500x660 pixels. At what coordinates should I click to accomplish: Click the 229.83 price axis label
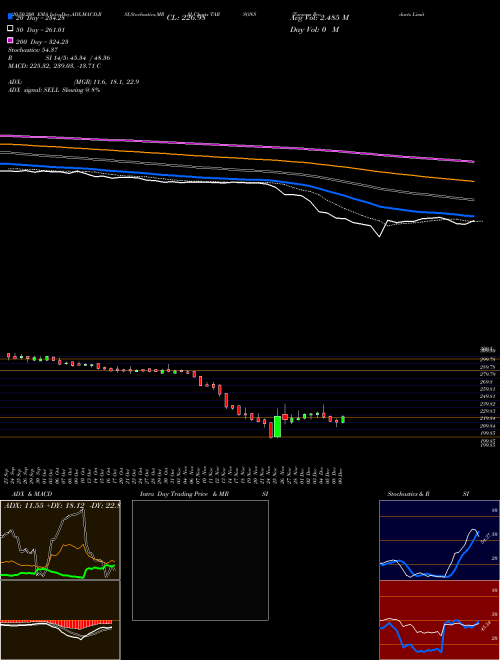coord(490,411)
